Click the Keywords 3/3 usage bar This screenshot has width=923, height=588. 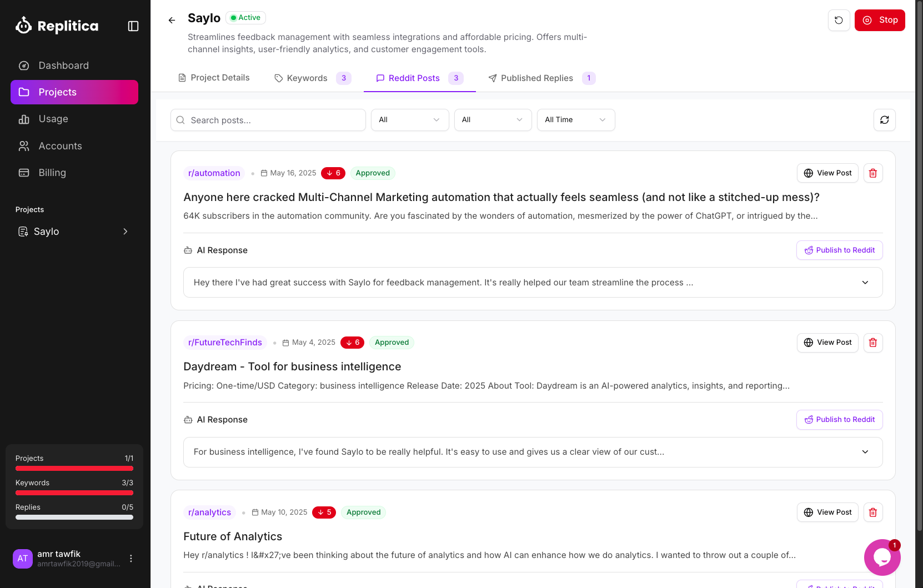[74, 493]
